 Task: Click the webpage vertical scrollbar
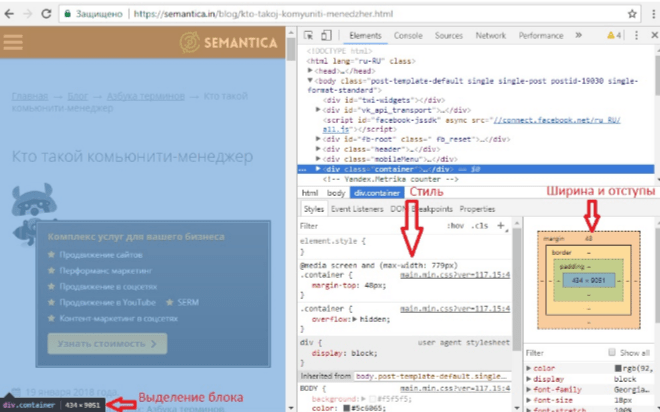(290, 51)
